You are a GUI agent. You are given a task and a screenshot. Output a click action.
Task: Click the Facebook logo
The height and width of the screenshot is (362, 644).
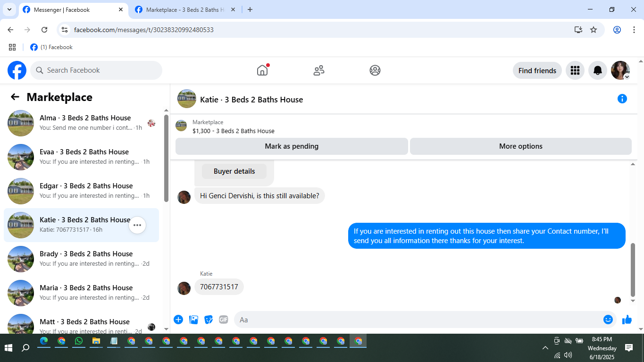17,70
